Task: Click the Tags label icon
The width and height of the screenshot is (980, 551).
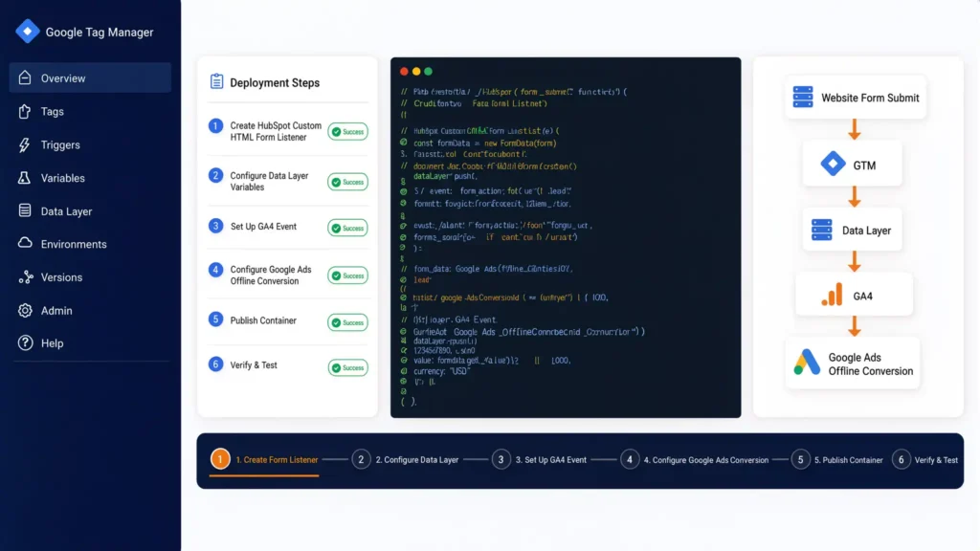Action: [24, 111]
